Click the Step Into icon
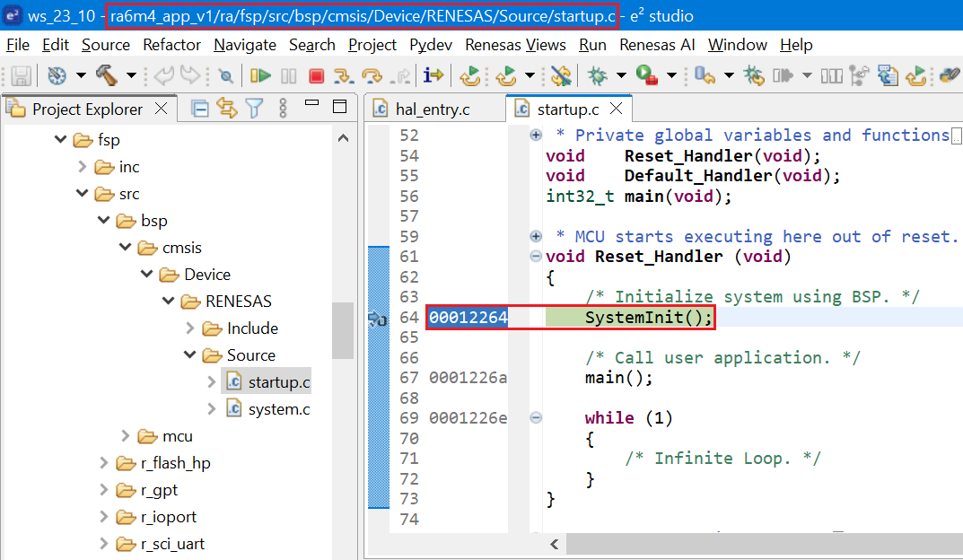963x560 pixels. tap(344, 76)
